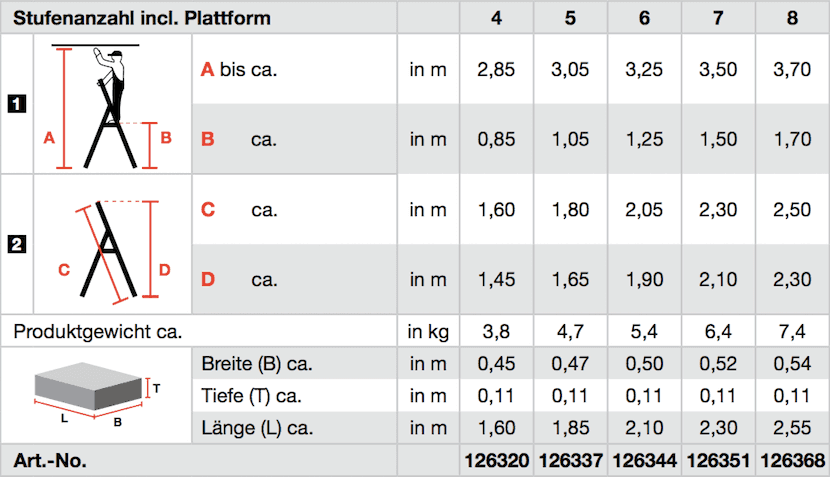Click the "Art.-No." row label
This screenshot has width=830, height=477.
click(x=50, y=462)
